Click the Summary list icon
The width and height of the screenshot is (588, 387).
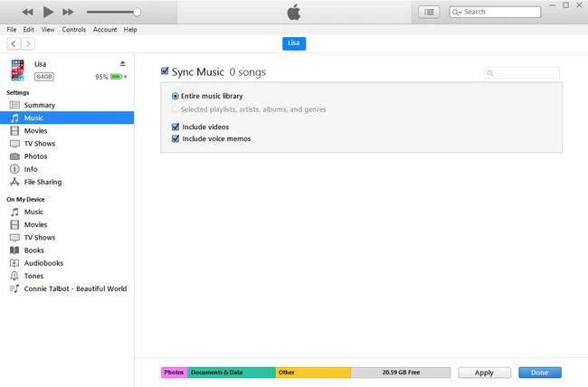pos(14,105)
